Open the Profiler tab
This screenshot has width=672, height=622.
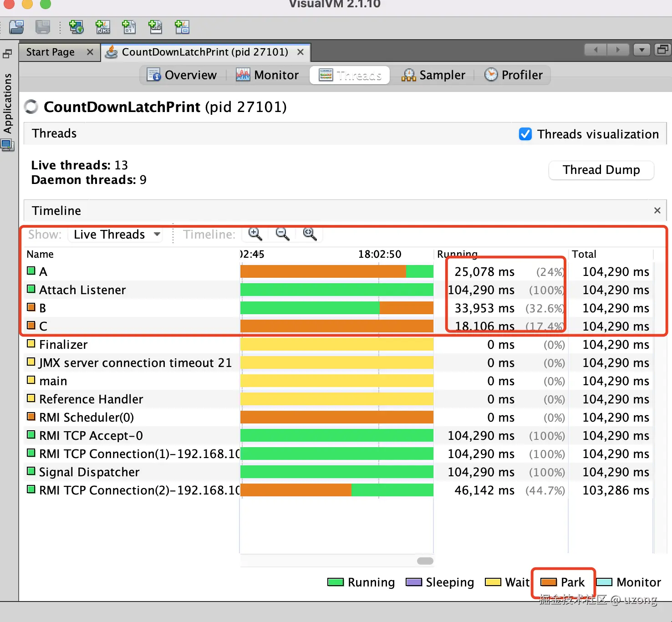pos(514,75)
